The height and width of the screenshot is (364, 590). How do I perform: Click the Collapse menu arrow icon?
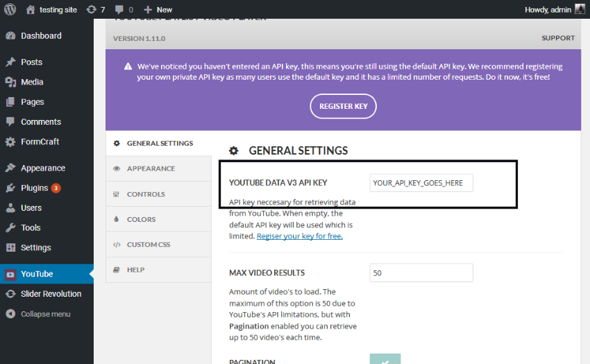click(x=10, y=313)
